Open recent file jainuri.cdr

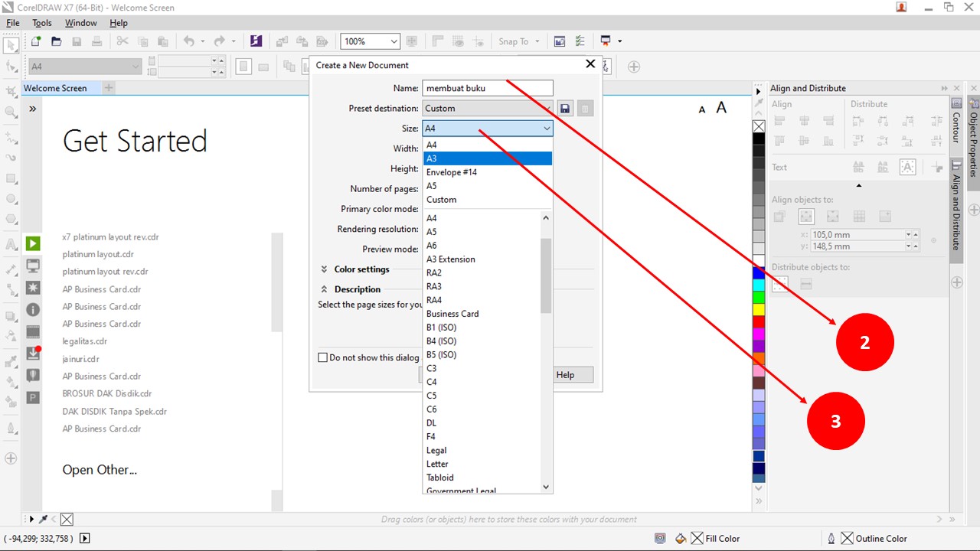81,359
